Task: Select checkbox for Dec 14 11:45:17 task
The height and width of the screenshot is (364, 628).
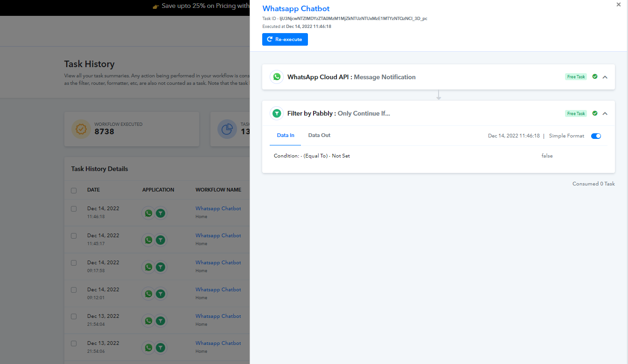Action: point(74,236)
